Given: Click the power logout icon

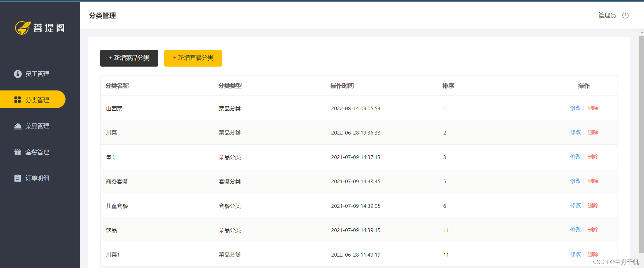Looking at the screenshot, I should [625, 15].
